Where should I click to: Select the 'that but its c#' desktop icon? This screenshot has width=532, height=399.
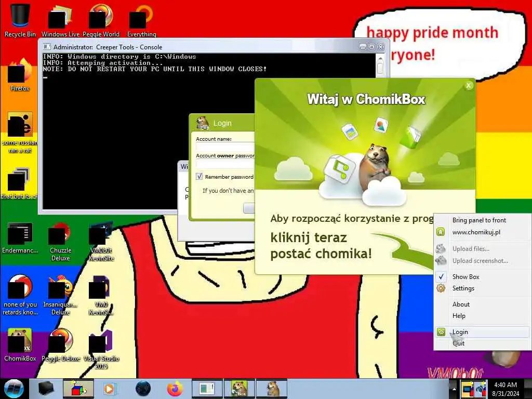coord(19,183)
